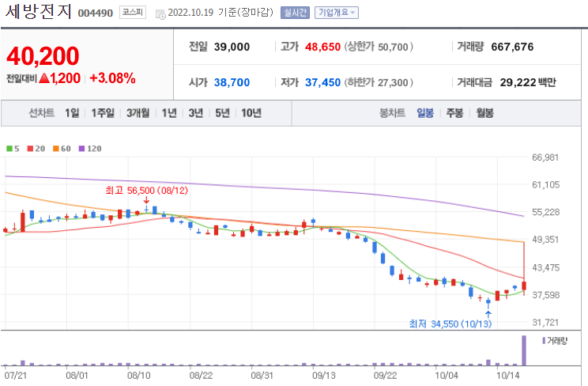The height and width of the screenshot is (386, 588).
Task: Click the 최고 56,500 (08/12) marker
Action: click(147, 191)
